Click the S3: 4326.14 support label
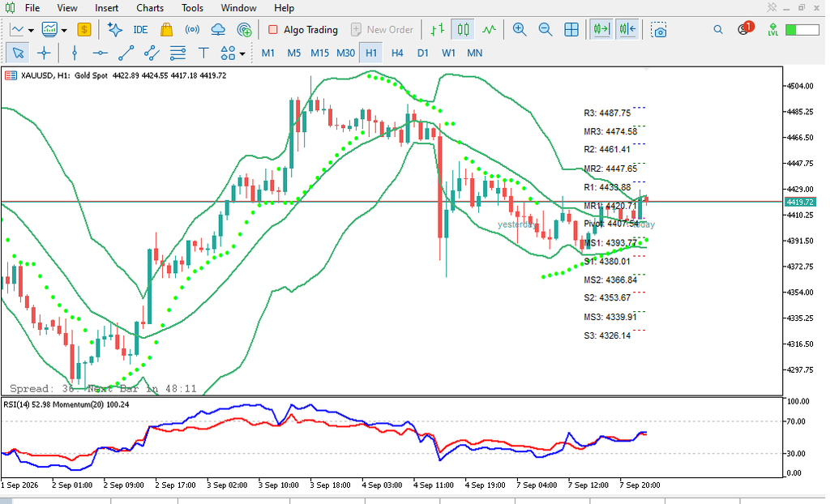 pyautogui.click(x=607, y=335)
